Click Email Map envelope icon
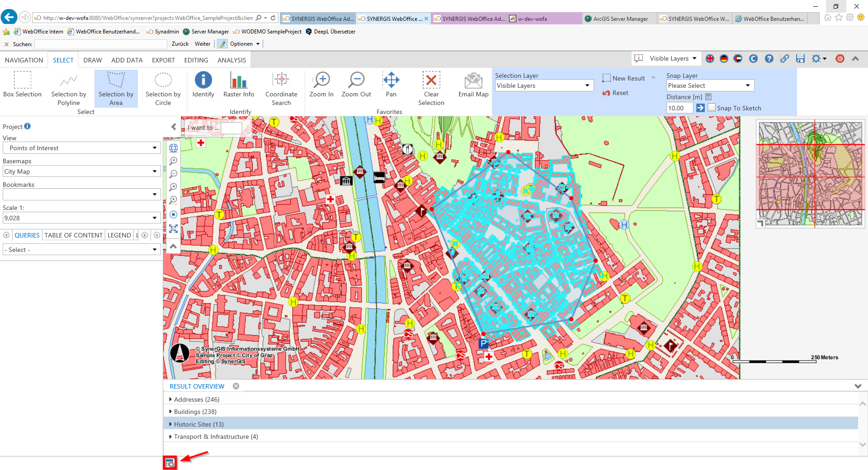 point(473,81)
